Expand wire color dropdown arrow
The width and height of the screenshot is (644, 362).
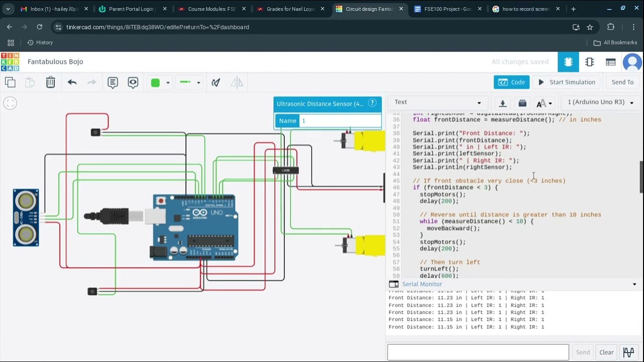198,83
